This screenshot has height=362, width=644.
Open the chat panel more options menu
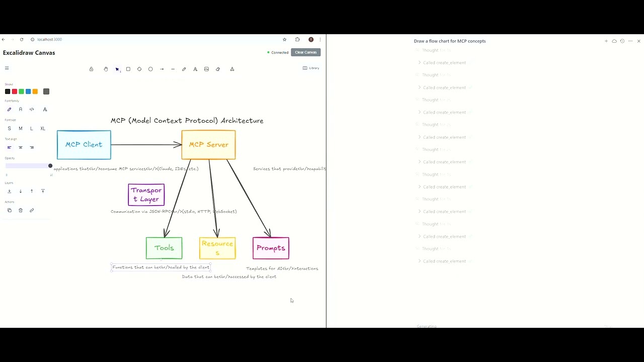(x=630, y=41)
